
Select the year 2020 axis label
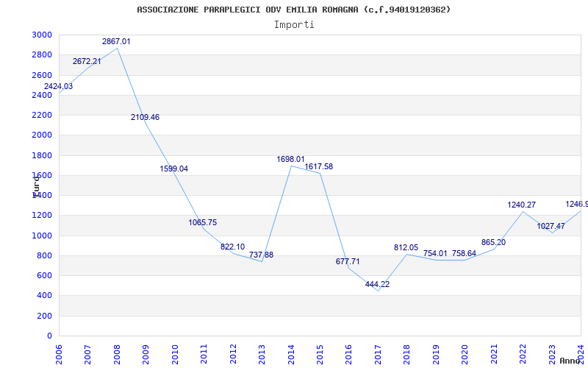click(465, 355)
